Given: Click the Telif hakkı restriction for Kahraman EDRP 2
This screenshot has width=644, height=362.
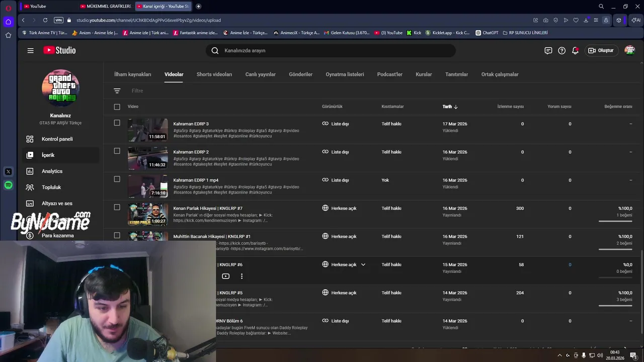Looking at the screenshot, I should (391, 152).
